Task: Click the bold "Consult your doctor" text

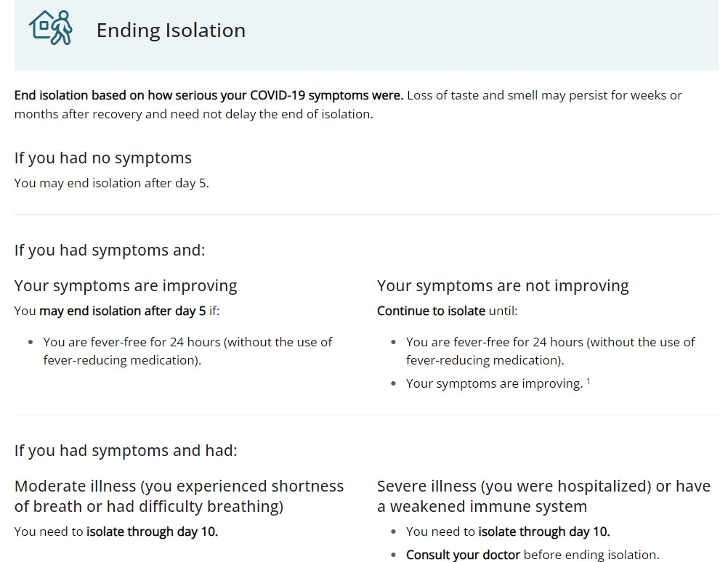Action: 463,555
